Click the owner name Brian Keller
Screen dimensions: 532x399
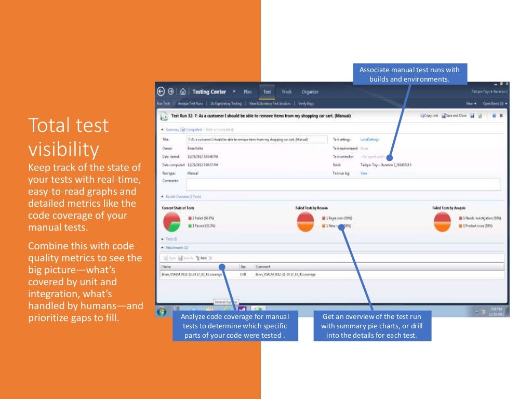click(x=195, y=148)
